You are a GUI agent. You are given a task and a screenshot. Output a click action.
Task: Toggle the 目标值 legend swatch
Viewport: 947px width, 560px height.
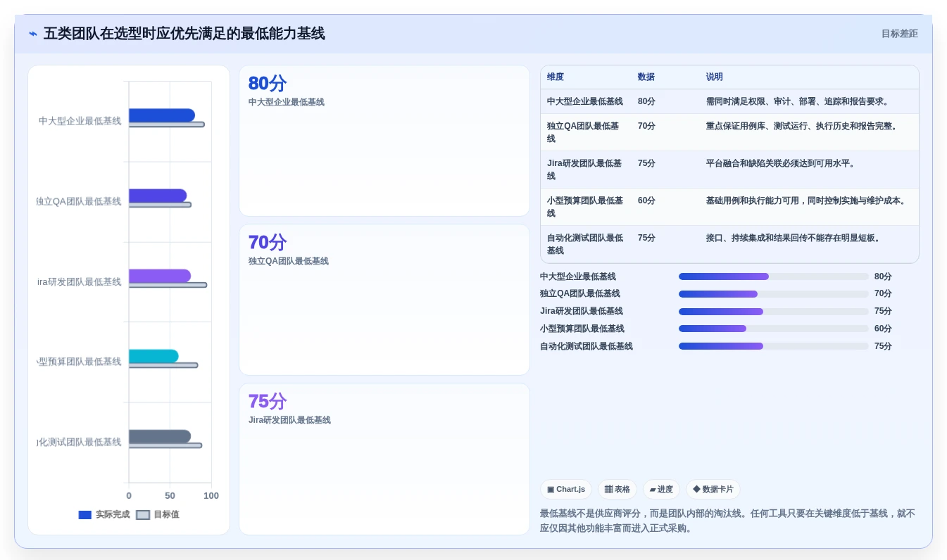(143, 515)
